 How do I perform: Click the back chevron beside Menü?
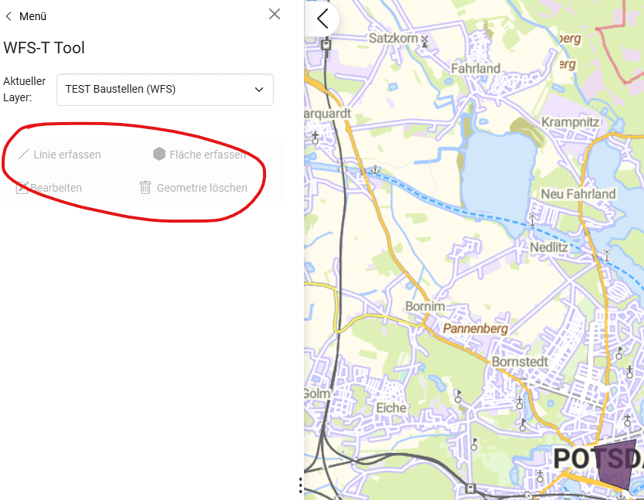(x=10, y=16)
